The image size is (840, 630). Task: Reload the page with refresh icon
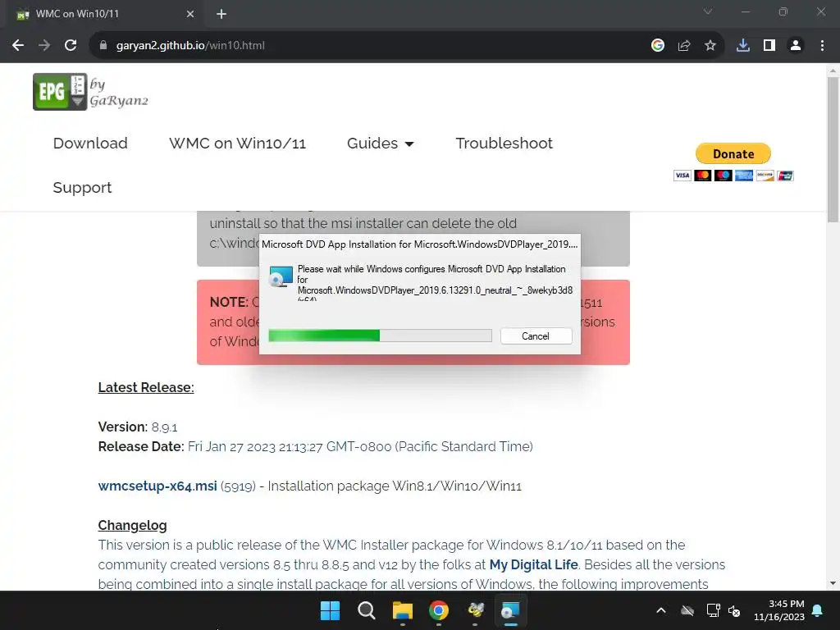click(71, 46)
